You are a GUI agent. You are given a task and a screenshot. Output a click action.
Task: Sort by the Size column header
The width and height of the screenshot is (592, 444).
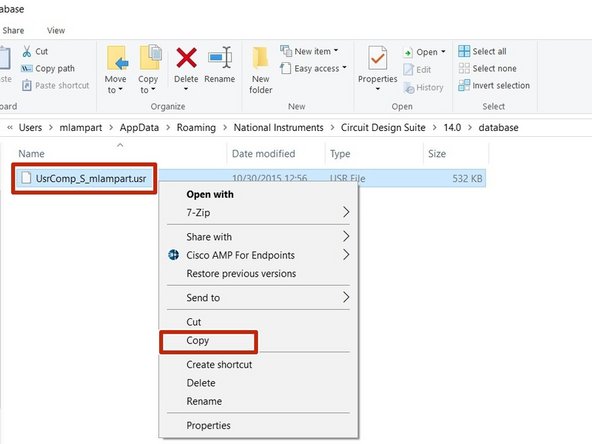[x=437, y=154]
